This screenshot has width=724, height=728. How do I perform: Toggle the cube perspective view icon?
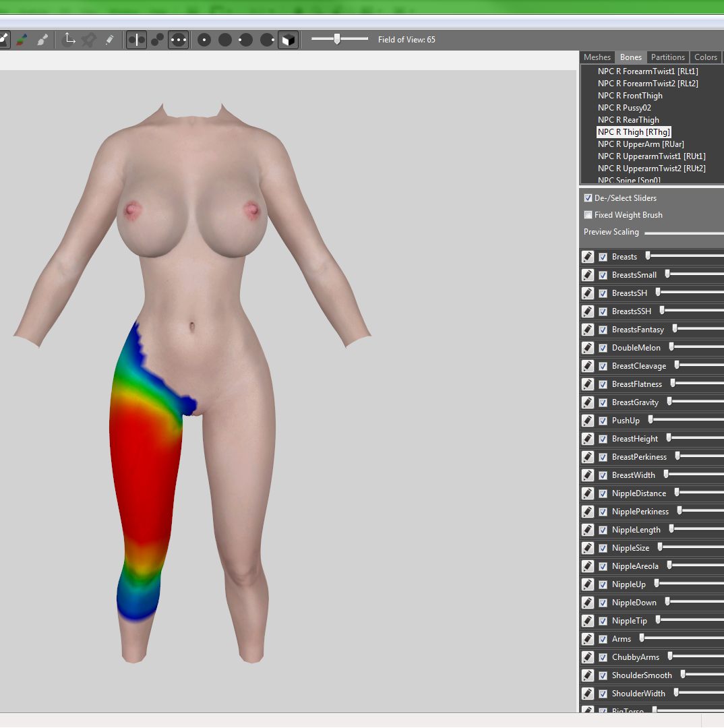pos(289,40)
